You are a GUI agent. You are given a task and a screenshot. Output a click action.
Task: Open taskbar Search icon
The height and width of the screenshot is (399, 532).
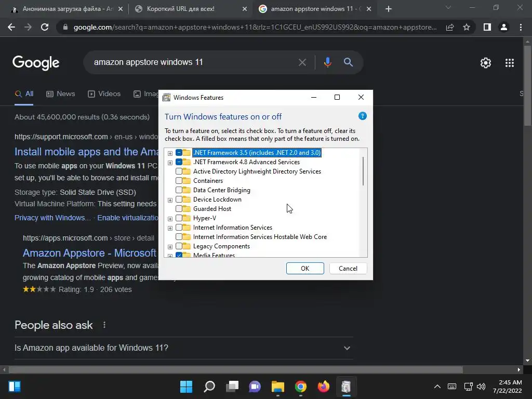[x=209, y=387]
